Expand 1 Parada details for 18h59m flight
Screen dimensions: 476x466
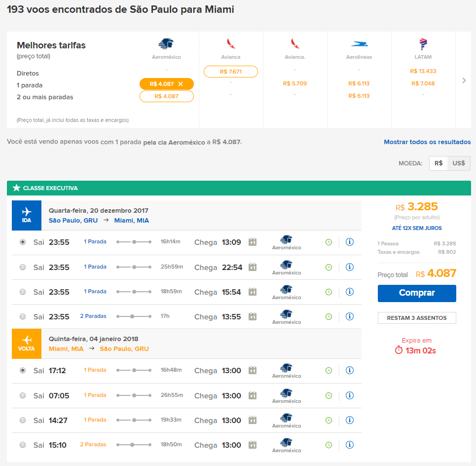(95, 291)
